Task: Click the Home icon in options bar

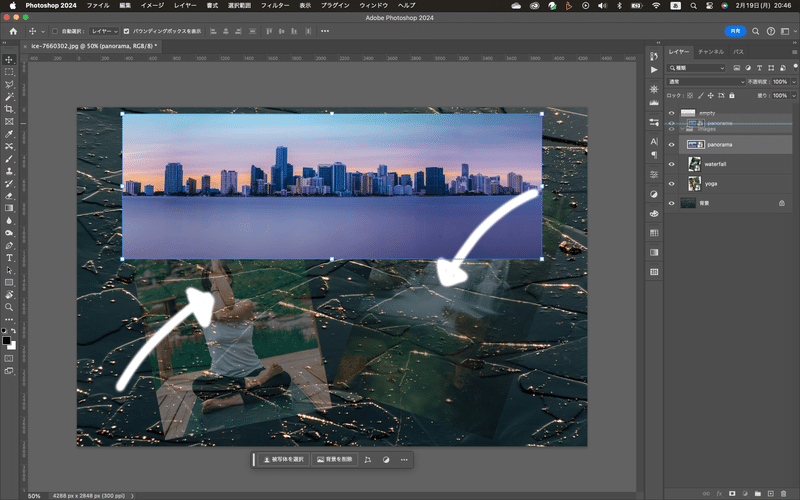Action: point(13,31)
